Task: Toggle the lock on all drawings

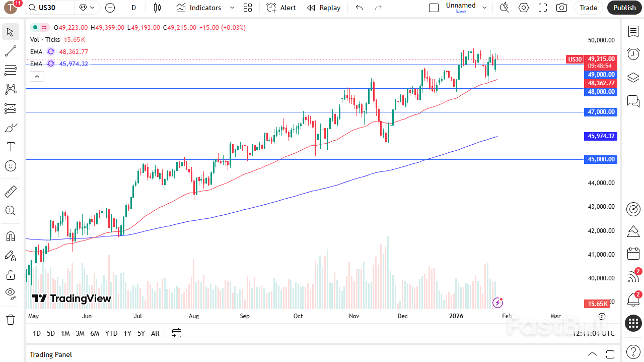Action: [x=10, y=275]
